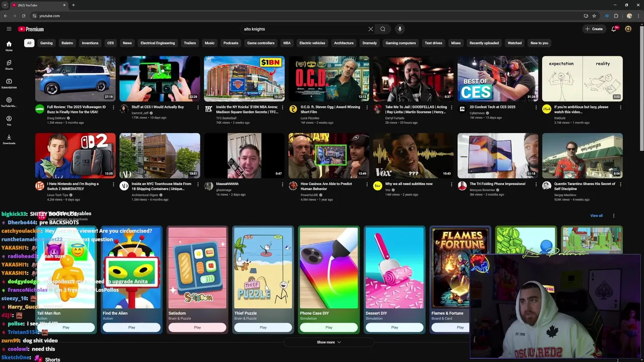This screenshot has width=644, height=362.
Task: Open the Tri Folding Phone thumbnail
Action: click(x=498, y=156)
